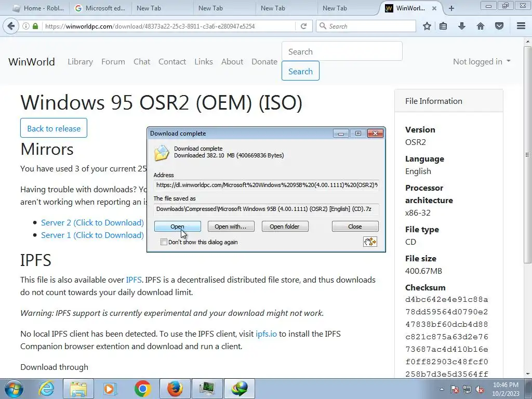Open Windows Start menu orb
Image resolution: width=532 pixels, height=399 pixels.
[14, 389]
